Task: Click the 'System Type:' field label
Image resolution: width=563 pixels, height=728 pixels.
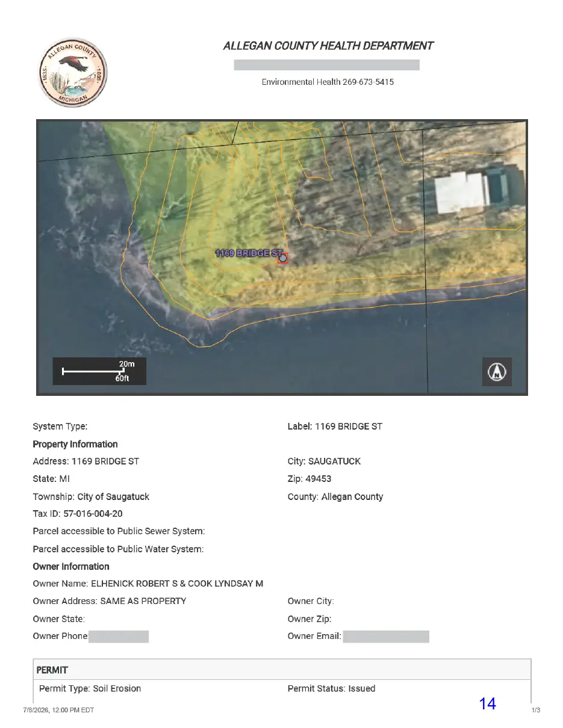Action: [x=60, y=427]
